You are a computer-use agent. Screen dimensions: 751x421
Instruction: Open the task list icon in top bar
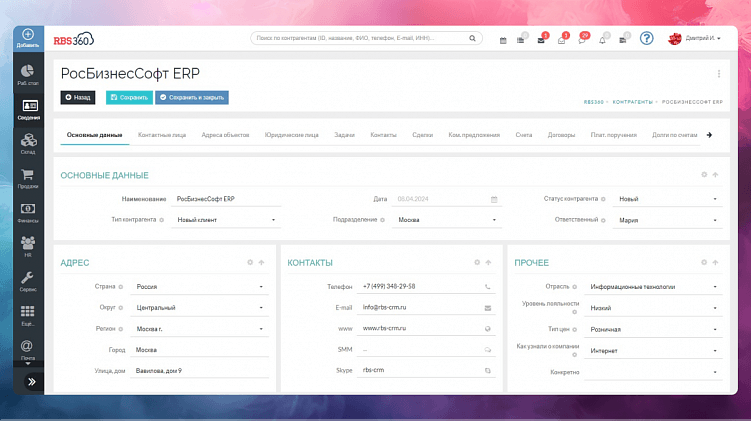521,40
